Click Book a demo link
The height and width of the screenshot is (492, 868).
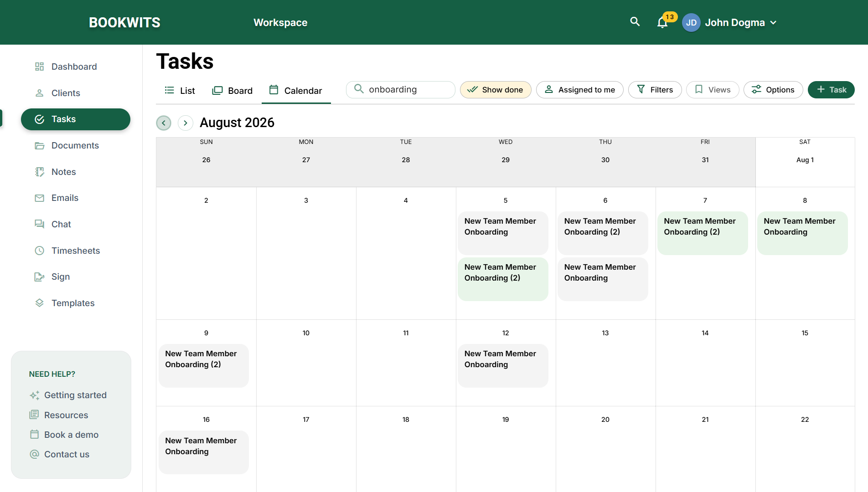click(64, 435)
